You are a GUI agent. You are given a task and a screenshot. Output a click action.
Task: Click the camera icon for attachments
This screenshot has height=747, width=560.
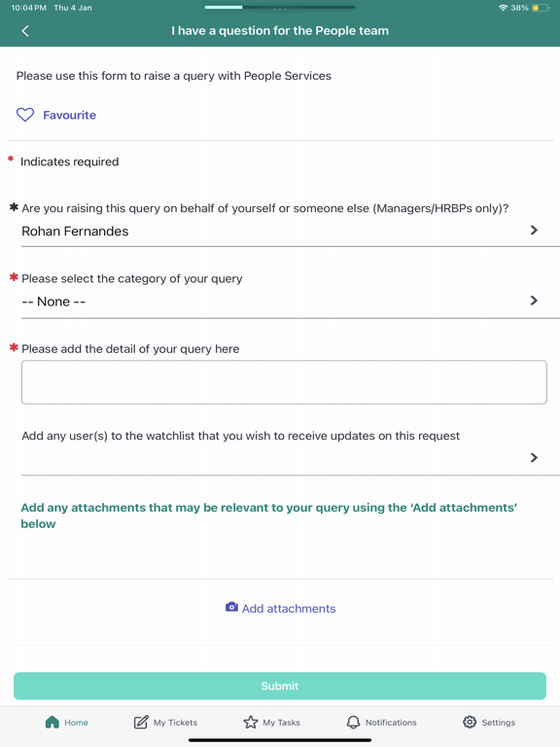click(231, 607)
